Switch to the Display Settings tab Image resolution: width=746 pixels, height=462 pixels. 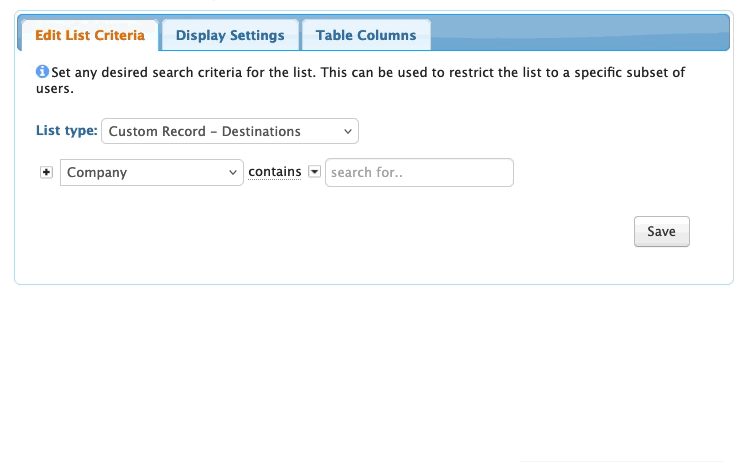click(230, 35)
